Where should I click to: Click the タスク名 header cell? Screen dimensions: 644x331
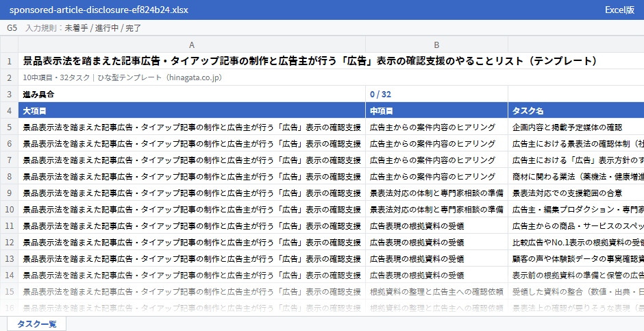click(x=575, y=110)
